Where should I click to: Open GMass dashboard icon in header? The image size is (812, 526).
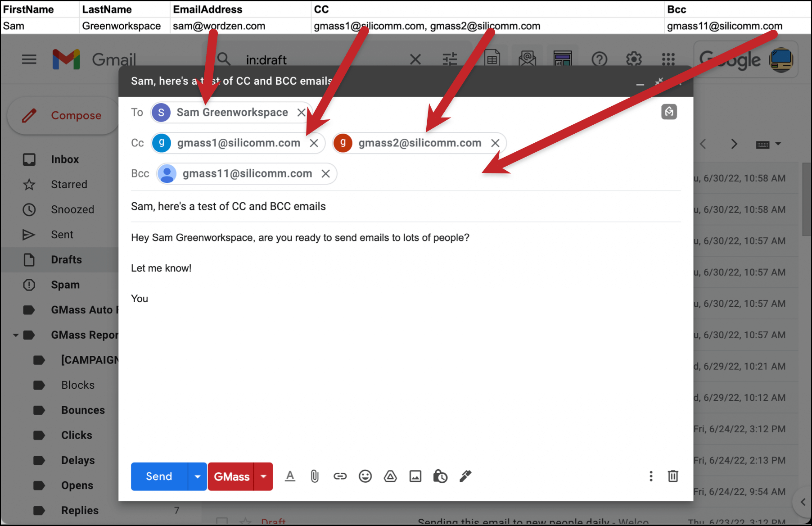(x=563, y=58)
